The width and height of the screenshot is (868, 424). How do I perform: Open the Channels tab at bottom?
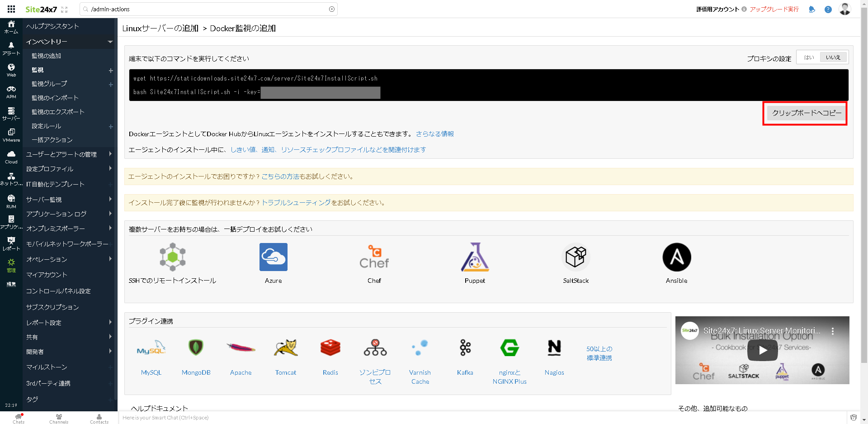[x=59, y=418]
